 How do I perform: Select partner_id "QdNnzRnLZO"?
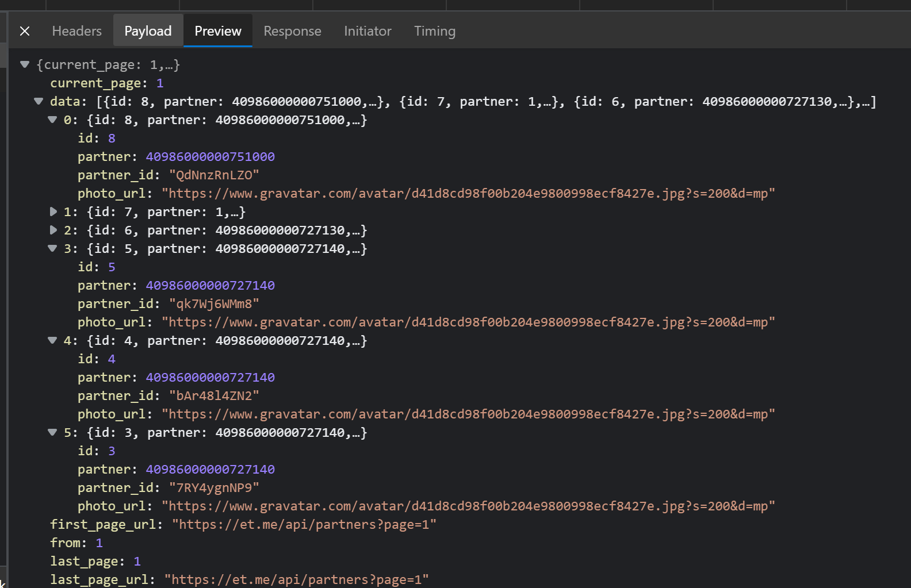pyautogui.click(x=214, y=175)
